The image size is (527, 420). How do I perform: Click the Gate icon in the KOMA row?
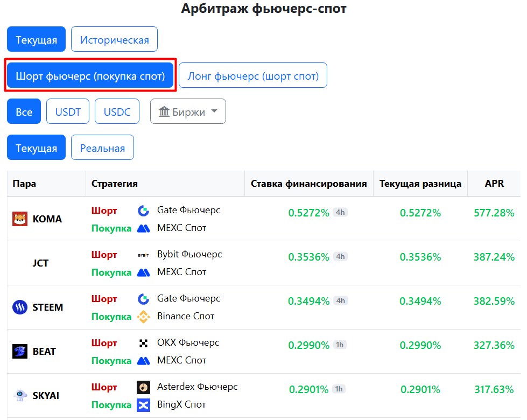point(144,211)
